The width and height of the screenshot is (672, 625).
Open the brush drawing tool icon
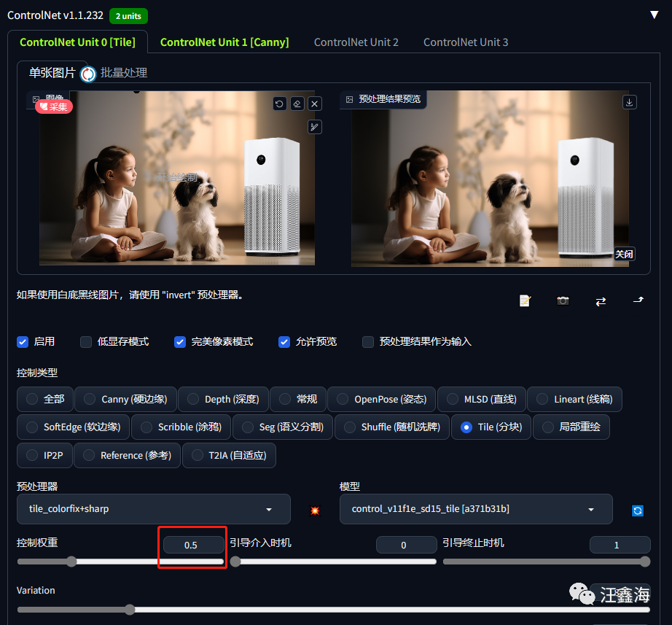(315, 127)
